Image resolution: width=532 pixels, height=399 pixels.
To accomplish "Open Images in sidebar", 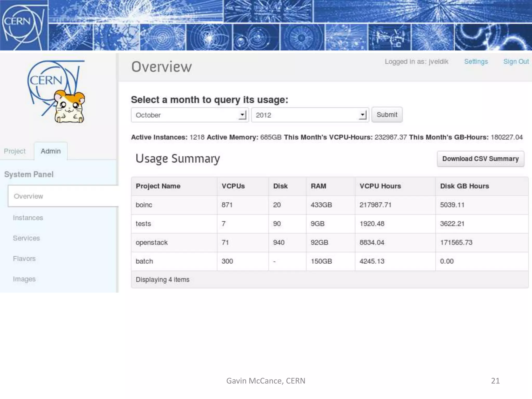I will [x=24, y=279].
